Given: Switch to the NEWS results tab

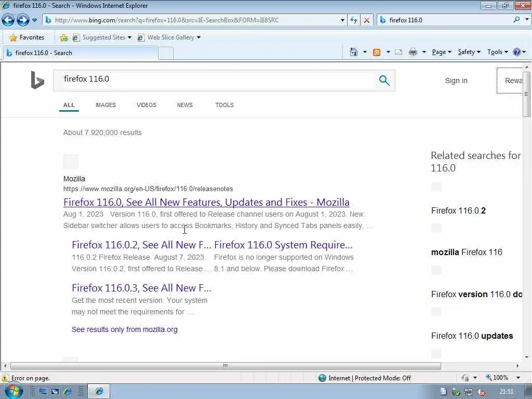Looking at the screenshot, I should [x=184, y=105].
